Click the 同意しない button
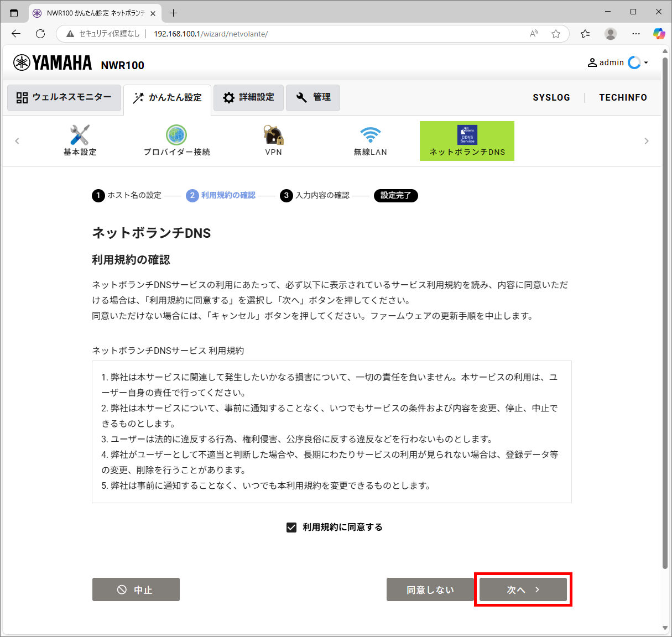Viewport: 672px width, 637px height. click(430, 590)
